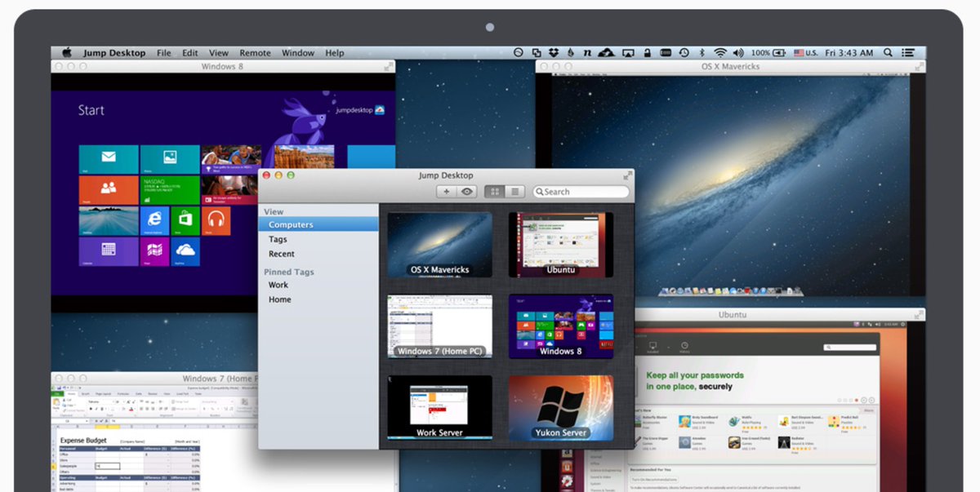Click the Desktop landscape tile in Windows 8
980x492 pixels.
pyautogui.click(x=109, y=220)
